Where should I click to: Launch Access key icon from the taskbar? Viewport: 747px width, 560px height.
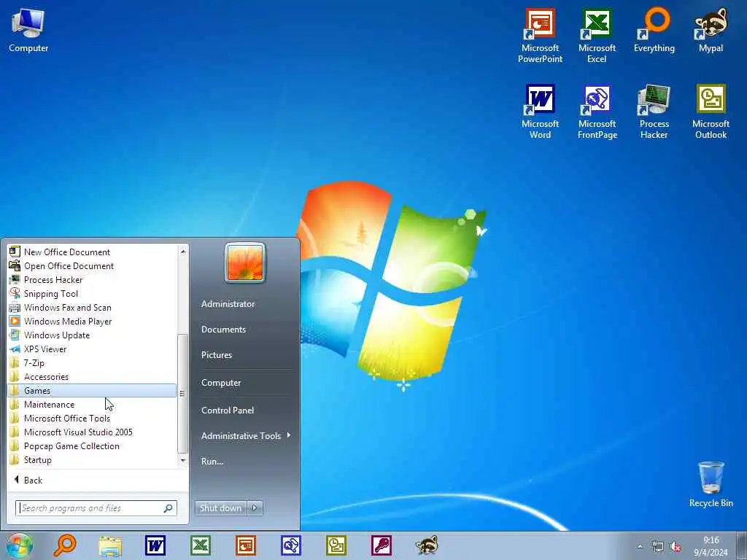[x=381, y=545]
